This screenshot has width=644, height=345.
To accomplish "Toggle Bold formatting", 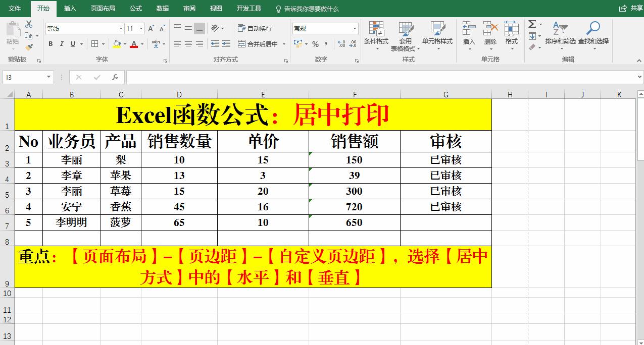I will 51,44.
